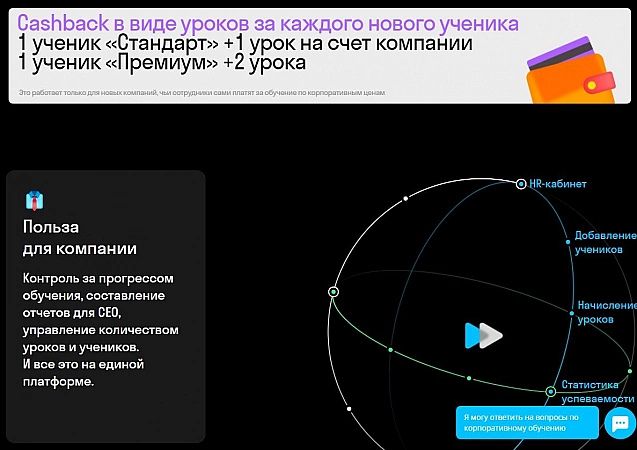Image resolution: width=637 pixels, height=450 pixels.
Task: Click the Польза для компании heading
Action: (80, 237)
